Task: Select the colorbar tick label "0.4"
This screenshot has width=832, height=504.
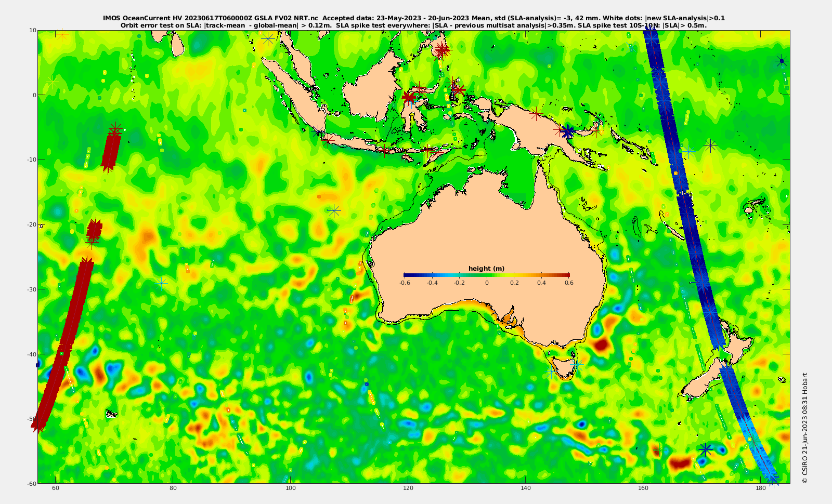Action: (542, 283)
